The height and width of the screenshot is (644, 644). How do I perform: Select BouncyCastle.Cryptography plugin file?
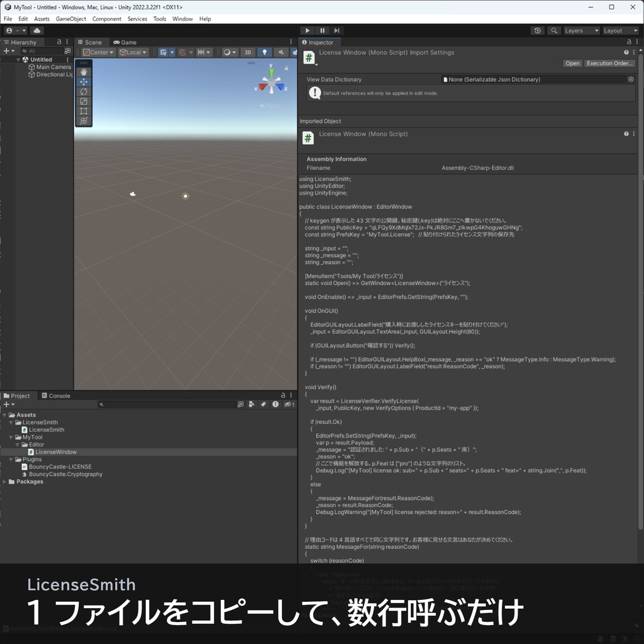tap(62, 474)
